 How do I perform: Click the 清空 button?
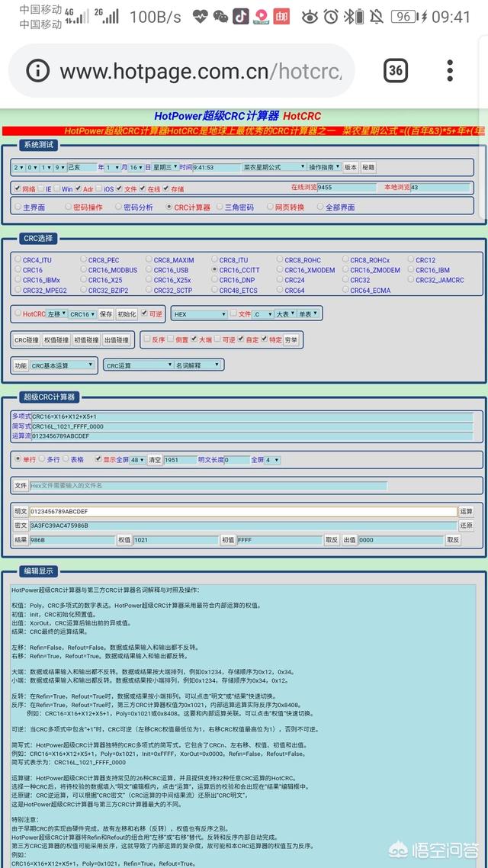[155, 460]
